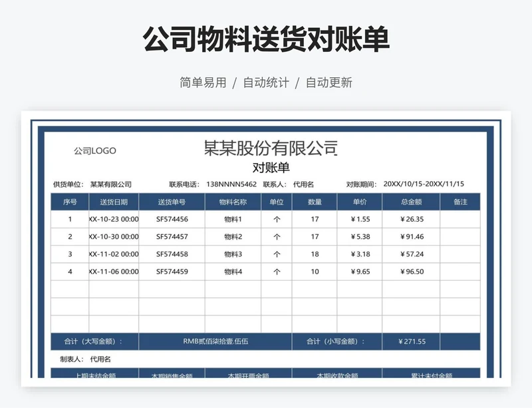532x408 pixels.
Task: Select delivery number SF574459
Action: [x=172, y=272]
